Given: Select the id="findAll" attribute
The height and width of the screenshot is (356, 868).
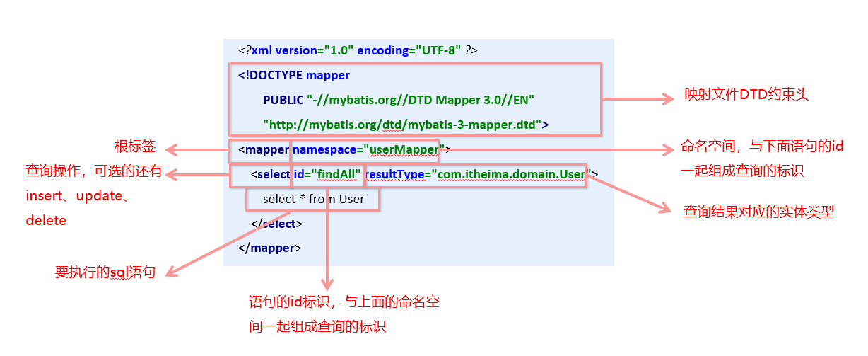Looking at the screenshot, I should [328, 175].
